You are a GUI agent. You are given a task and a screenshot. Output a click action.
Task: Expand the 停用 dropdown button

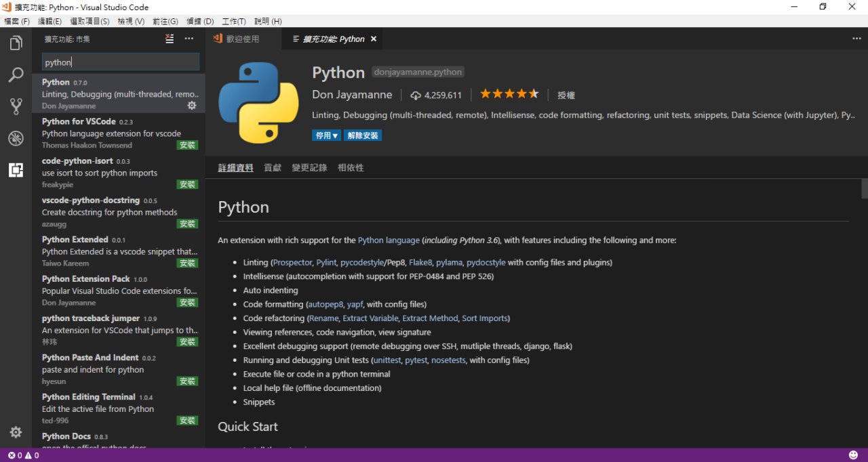click(x=327, y=135)
